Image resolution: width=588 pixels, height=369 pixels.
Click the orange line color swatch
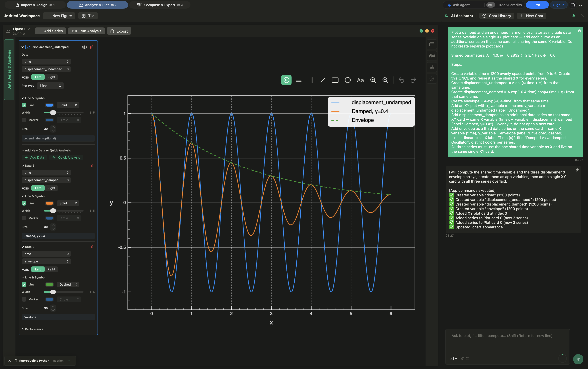click(x=49, y=203)
